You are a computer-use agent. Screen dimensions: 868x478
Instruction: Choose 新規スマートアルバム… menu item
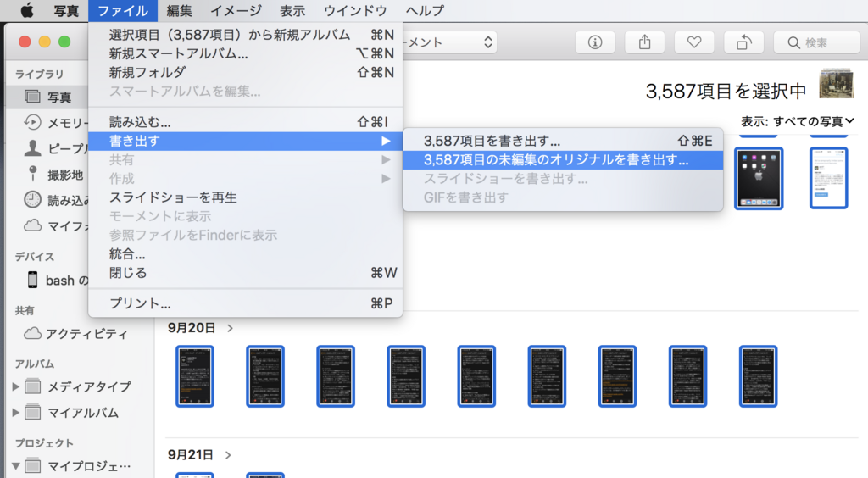(x=245, y=53)
